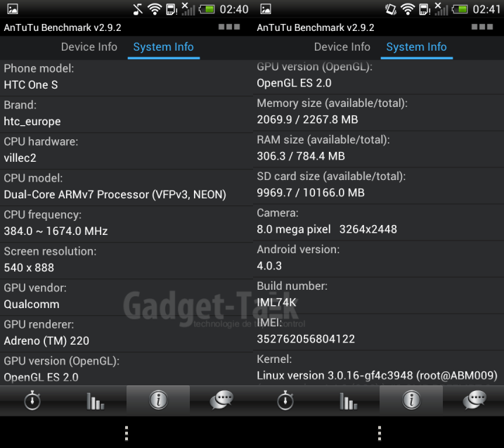Tap the IML74K build number
This screenshot has width=504, height=448.
point(276,302)
